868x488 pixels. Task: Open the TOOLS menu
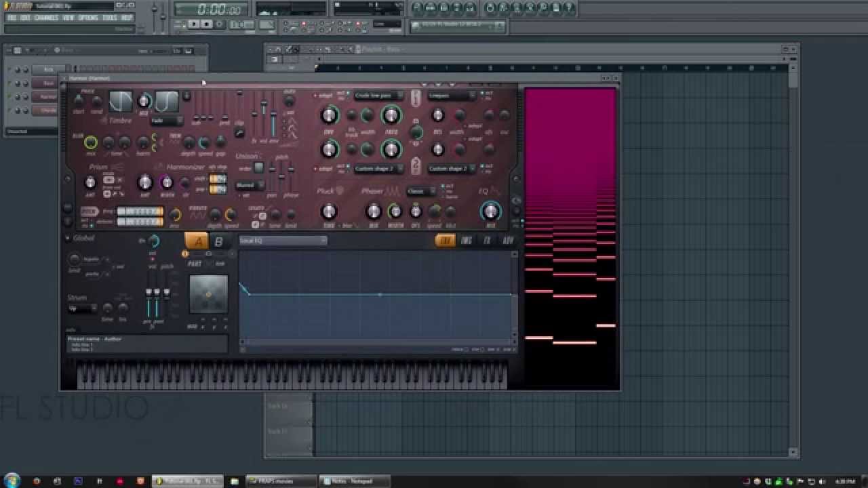(x=109, y=18)
